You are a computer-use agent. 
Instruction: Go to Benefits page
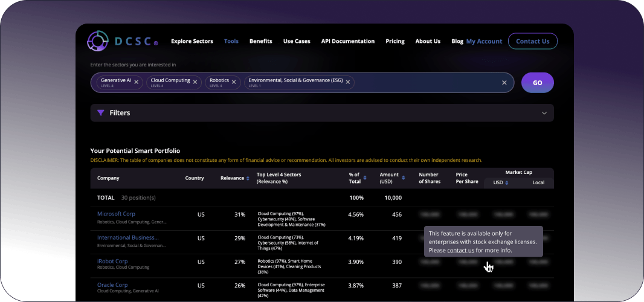261,41
